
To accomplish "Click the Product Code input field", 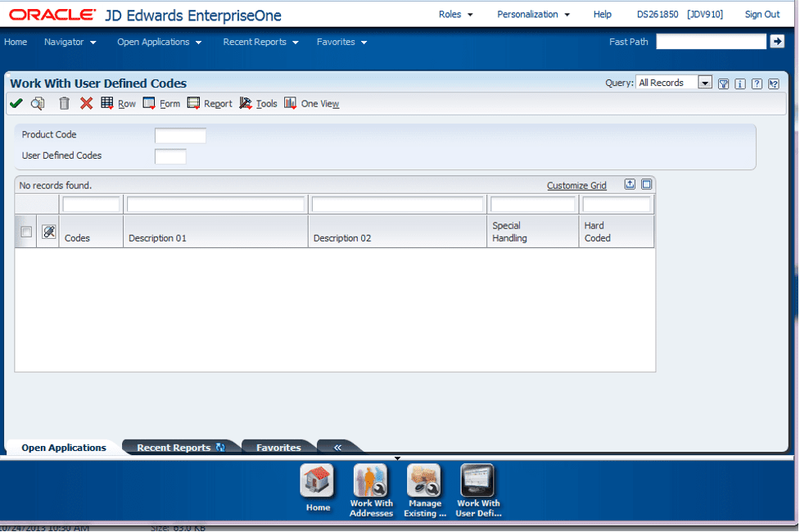I will click(180, 135).
